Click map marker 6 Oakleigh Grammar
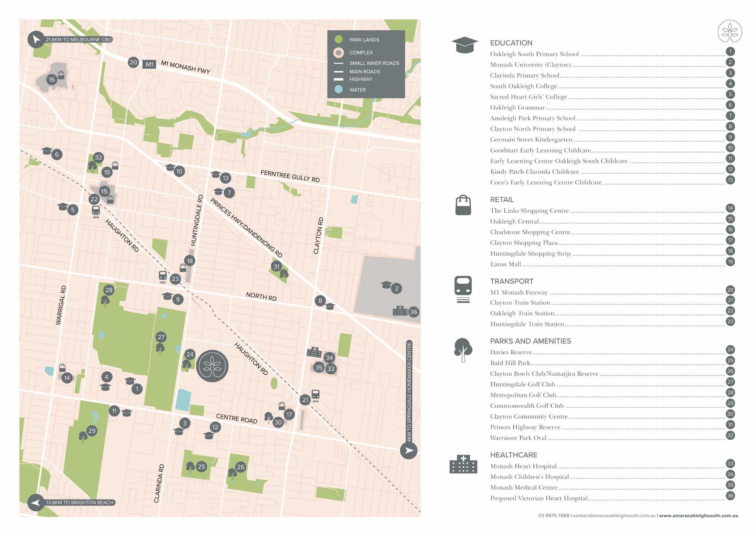This screenshot has width=756, height=535. coord(56,154)
